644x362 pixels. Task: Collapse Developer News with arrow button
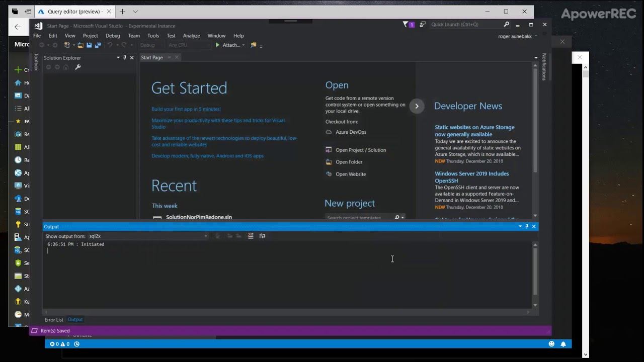[417, 106]
